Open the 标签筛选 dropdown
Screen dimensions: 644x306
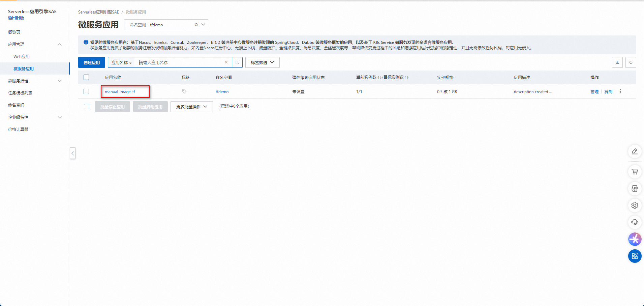(262, 62)
